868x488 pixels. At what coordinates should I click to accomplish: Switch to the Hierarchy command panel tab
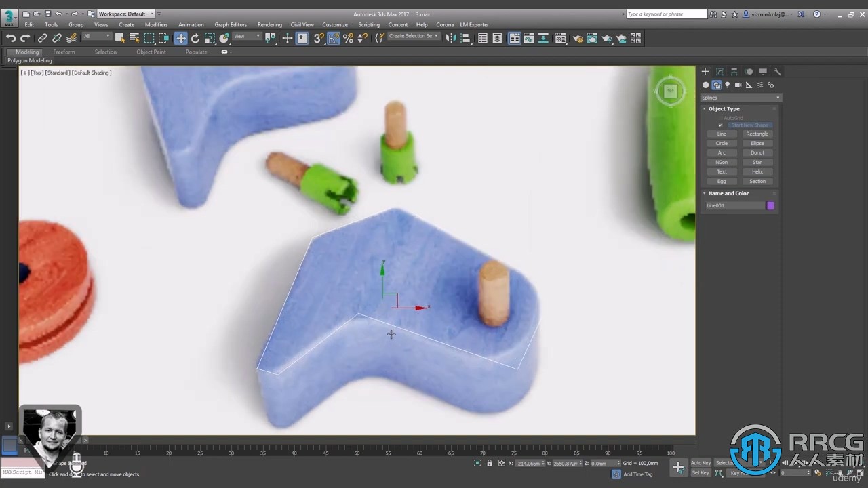point(734,71)
